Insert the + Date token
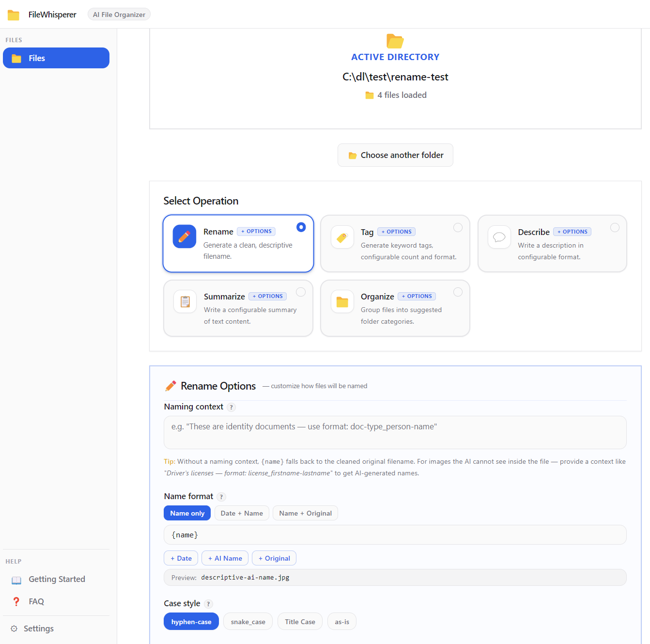Screen dimensions: 650x644 [181, 559]
